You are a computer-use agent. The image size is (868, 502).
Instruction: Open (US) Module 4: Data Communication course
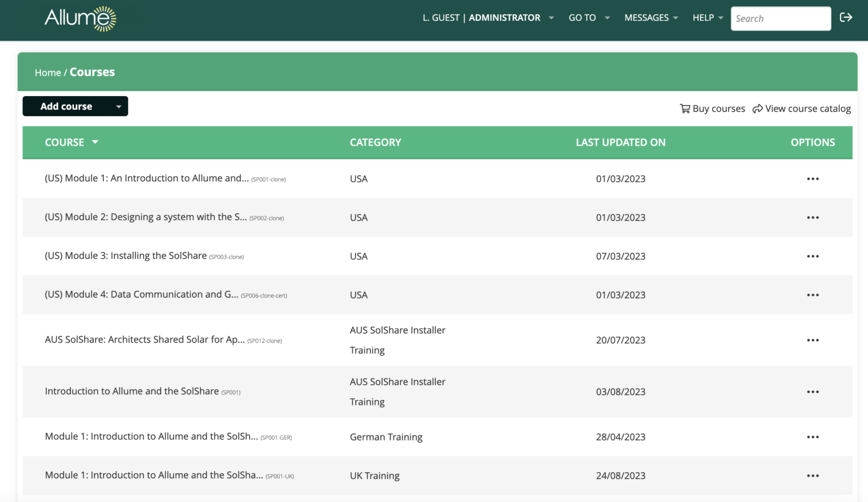pos(141,295)
